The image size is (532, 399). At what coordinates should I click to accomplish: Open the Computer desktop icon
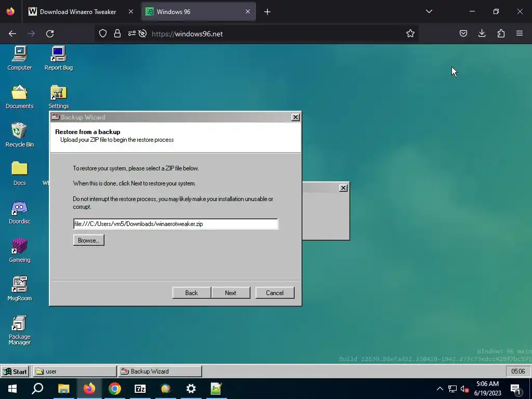20,58
